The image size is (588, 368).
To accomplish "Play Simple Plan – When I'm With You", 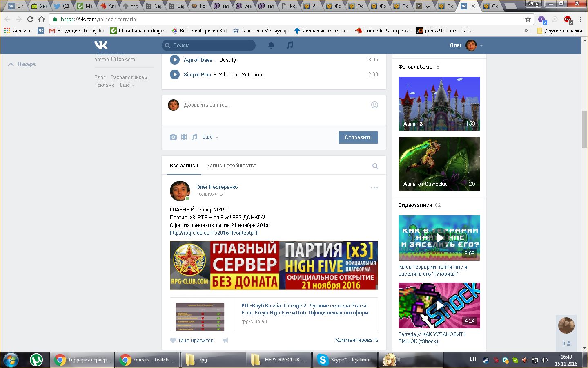I will click(175, 74).
